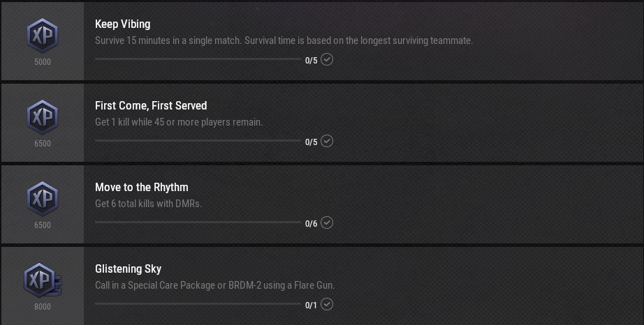The image size is (644, 325).
Task: Click the Glistening Sky progress bar
Action: point(198,304)
